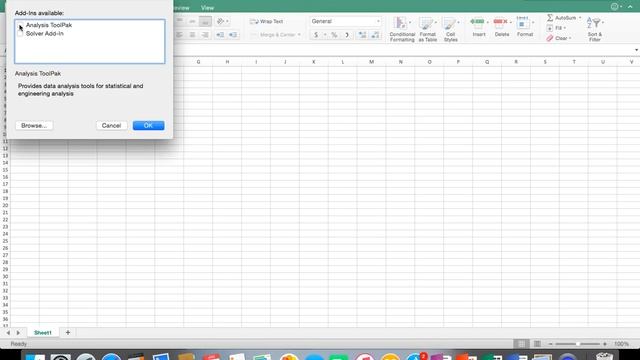
Task: Add a new sheet with plus
Action: coord(68,333)
